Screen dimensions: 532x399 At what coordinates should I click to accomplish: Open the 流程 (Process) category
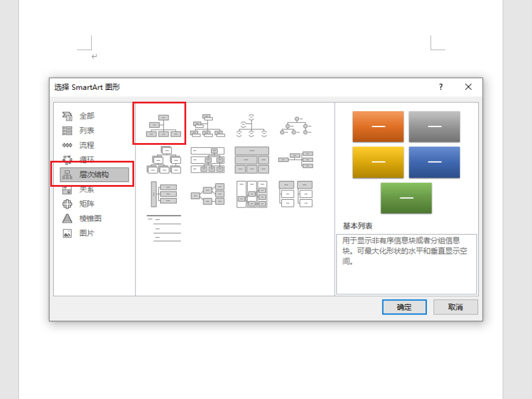[86, 145]
